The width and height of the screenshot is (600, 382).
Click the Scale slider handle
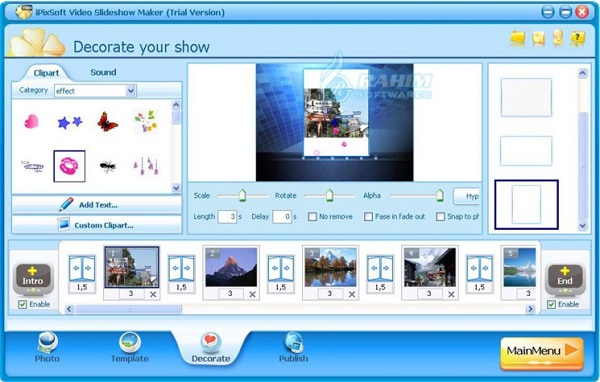(242, 195)
